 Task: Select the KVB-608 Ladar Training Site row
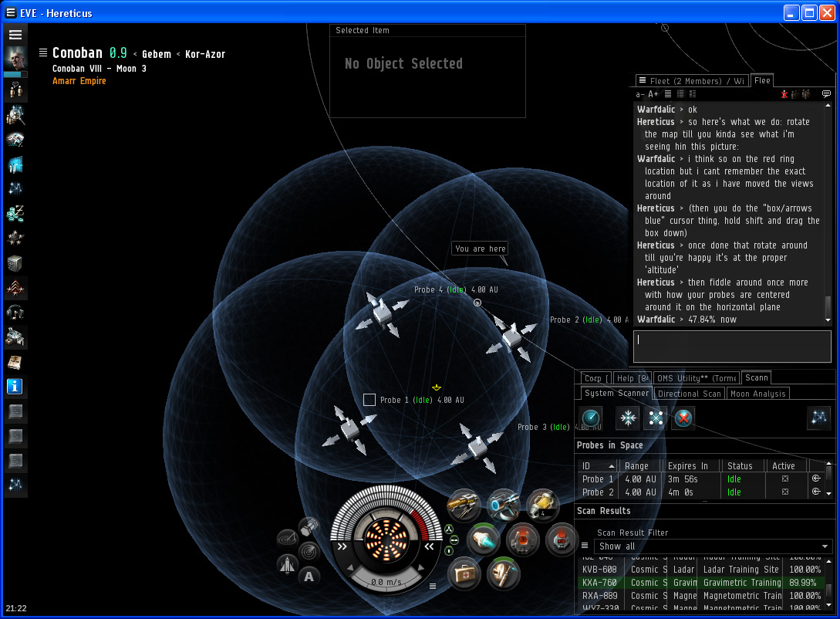[x=702, y=569]
